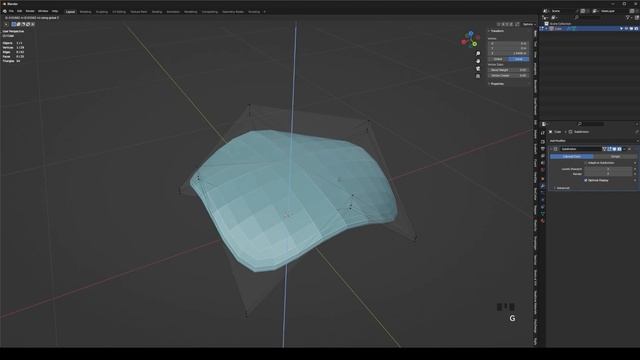This screenshot has width=640, height=360.
Task: Open the Edit menu
Action: click(x=19, y=11)
